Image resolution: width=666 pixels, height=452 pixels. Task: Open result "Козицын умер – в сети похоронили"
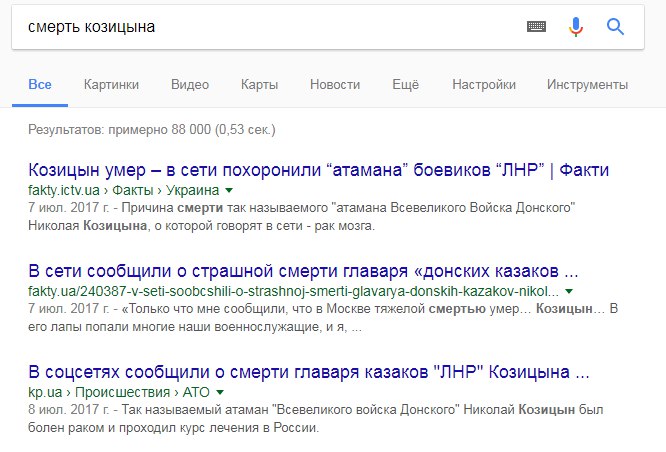[x=319, y=170]
